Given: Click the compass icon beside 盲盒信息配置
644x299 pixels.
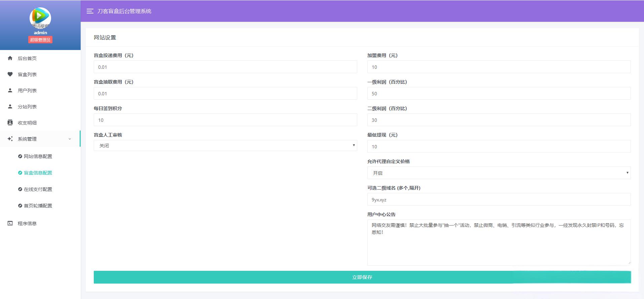Looking at the screenshot, I should [20, 173].
